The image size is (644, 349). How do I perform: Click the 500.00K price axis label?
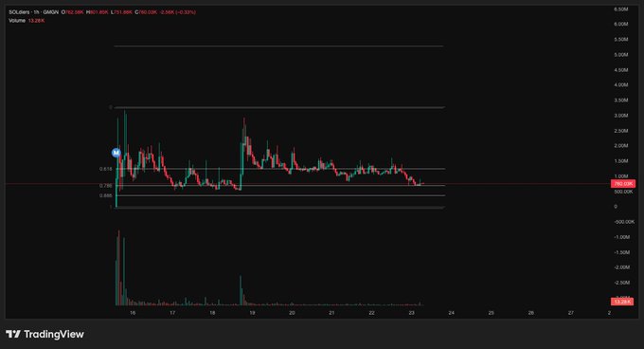pyautogui.click(x=623, y=192)
